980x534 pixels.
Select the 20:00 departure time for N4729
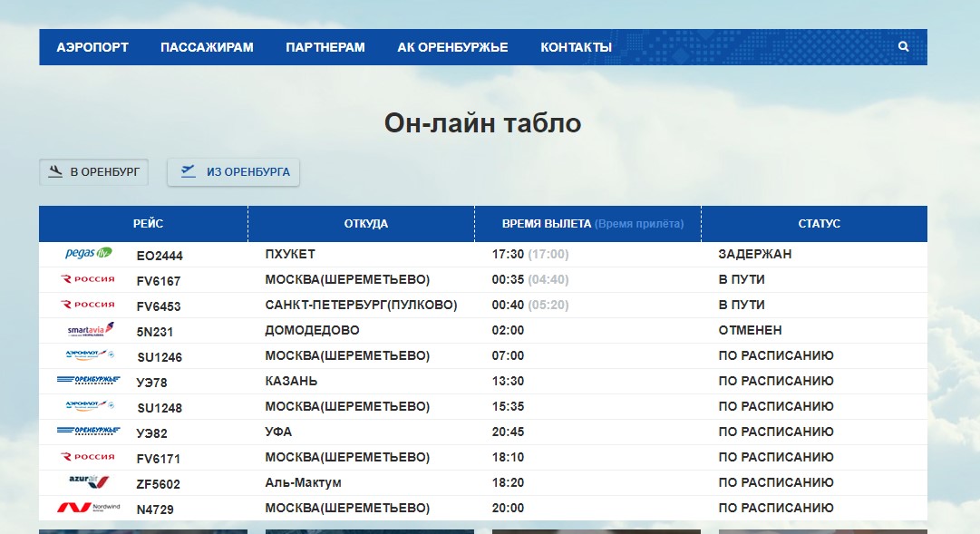coord(508,508)
